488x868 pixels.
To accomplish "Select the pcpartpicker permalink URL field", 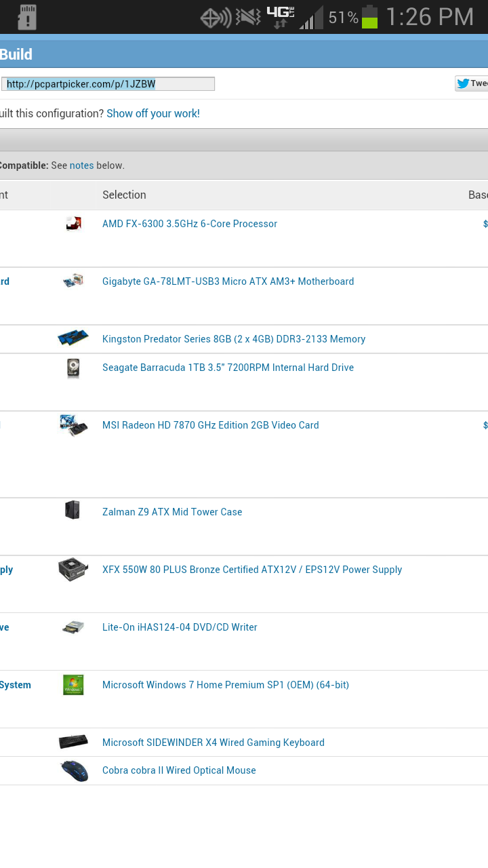I will pyautogui.click(x=108, y=84).
